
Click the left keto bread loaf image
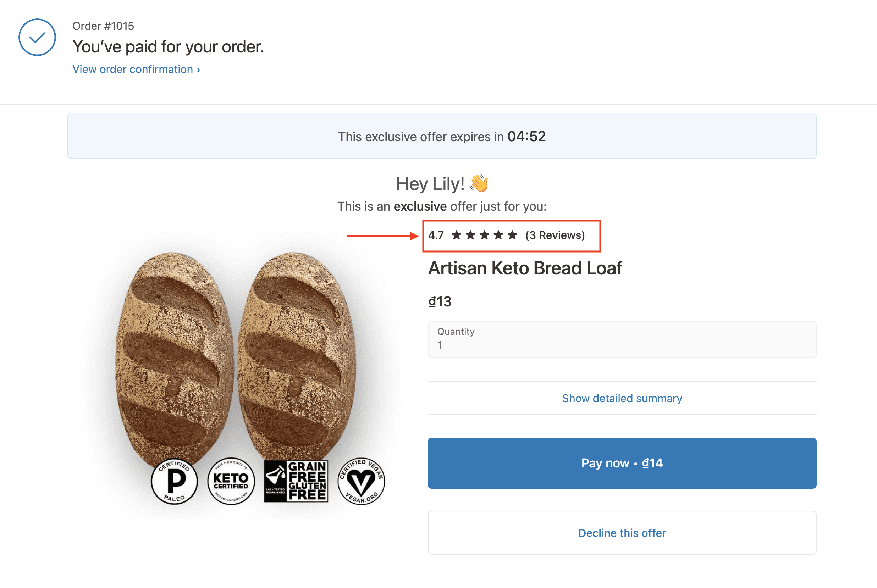click(175, 356)
